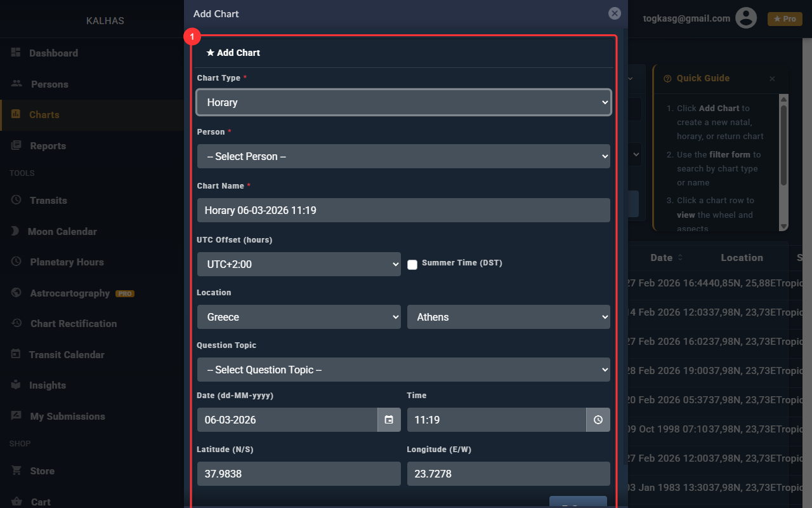This screenshot has width=812, height=508.
Task: Open the clock time picker icon
Action: 598,420
